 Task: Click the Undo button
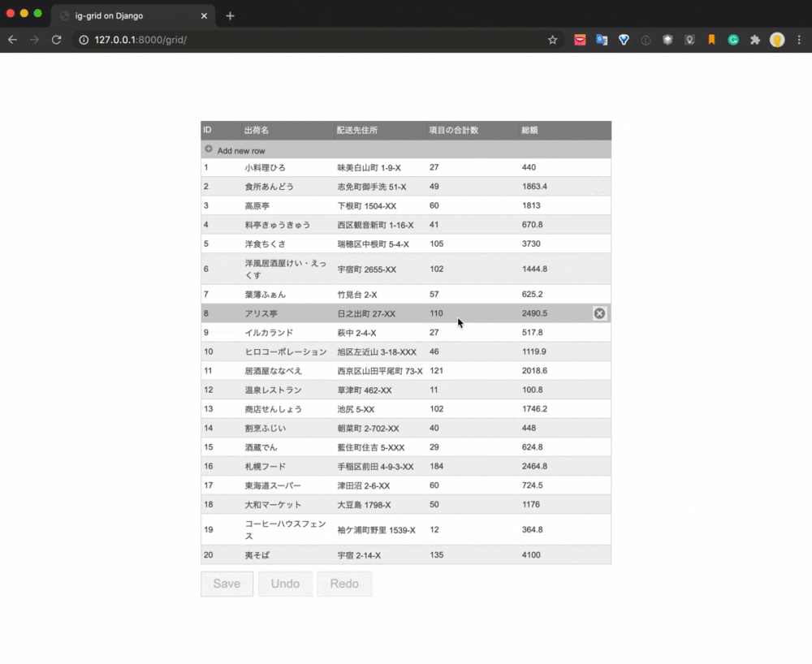(x=285, y=584)
